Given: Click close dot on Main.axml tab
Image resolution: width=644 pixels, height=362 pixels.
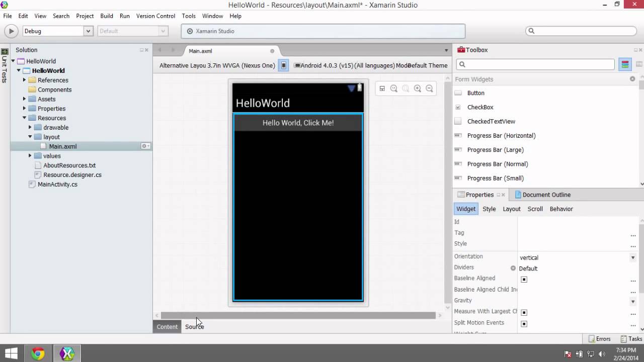Looking at the screenshot, I should click(272, 51).
